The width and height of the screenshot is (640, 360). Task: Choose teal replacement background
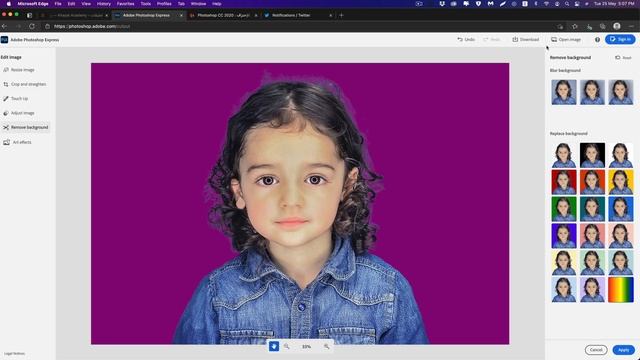(592, 209)
